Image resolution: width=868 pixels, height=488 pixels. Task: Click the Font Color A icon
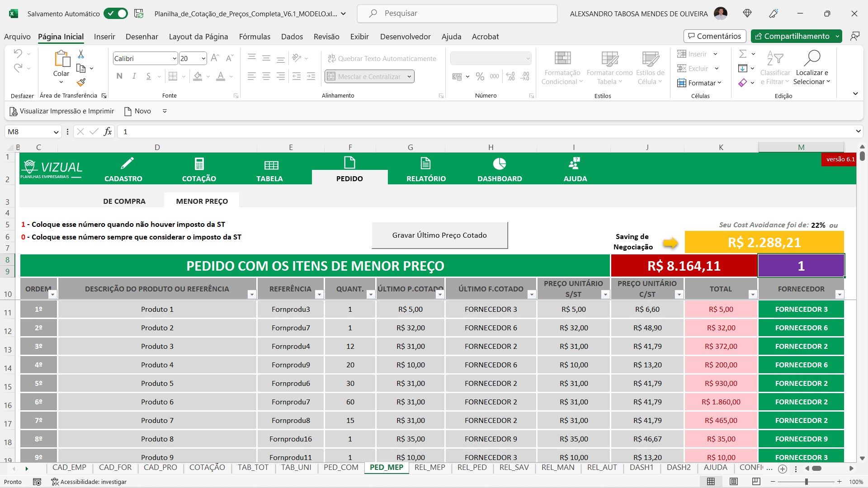point(221,76)
